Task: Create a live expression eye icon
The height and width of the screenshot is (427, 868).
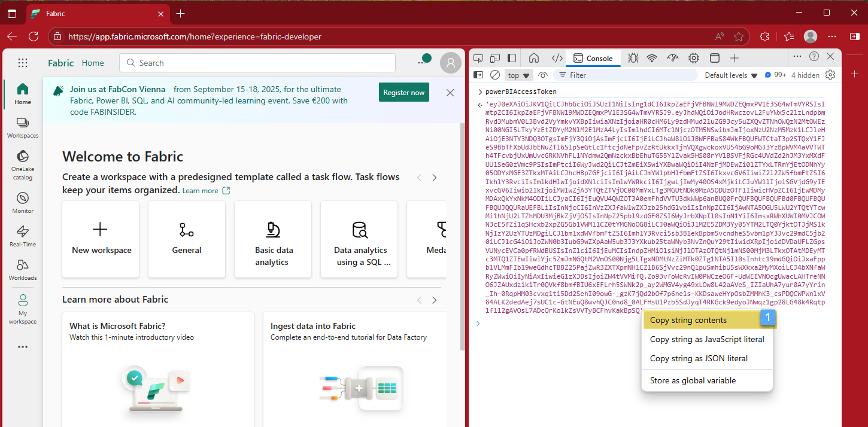Action: [x=543, y=75]
